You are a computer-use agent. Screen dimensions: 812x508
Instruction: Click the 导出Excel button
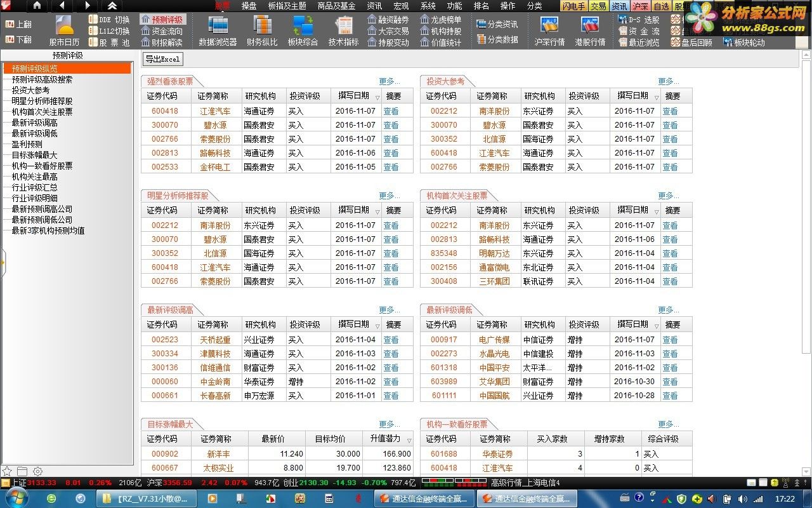162,59
